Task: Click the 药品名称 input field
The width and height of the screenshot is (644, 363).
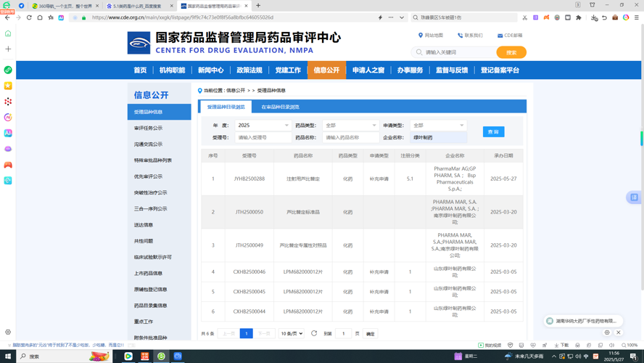Action: click(x=350, y=138)
